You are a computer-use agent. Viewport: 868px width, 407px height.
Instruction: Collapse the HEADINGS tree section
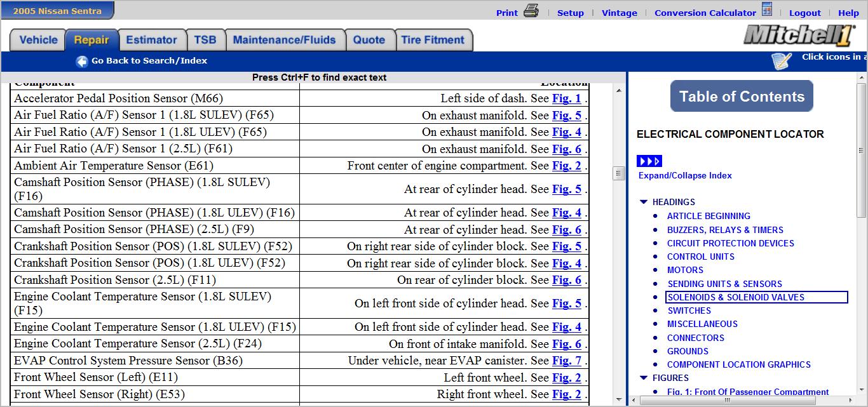pos(644,202)
